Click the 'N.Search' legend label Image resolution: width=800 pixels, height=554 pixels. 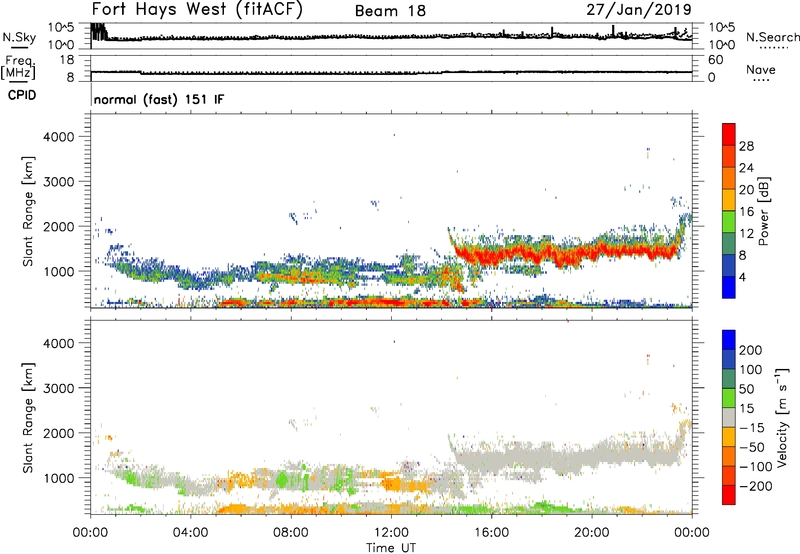(772, 37)
